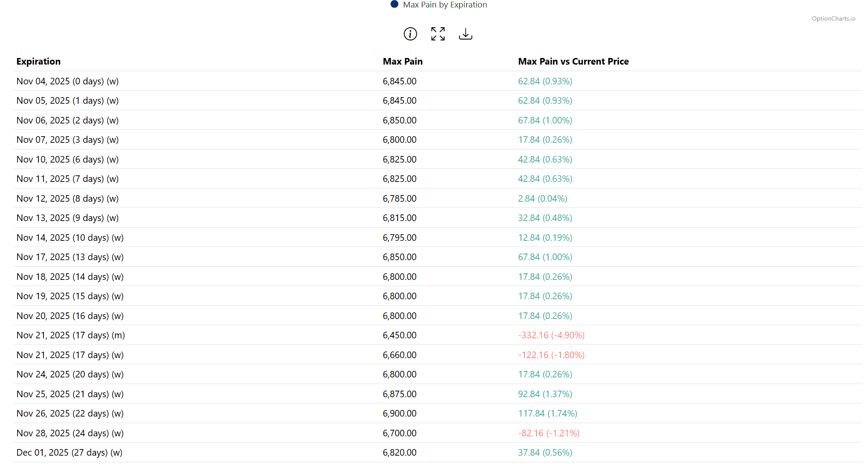
Task: Select Nov 21, 2025 monthly (m) expiration
Action: (x=71, y=335)
